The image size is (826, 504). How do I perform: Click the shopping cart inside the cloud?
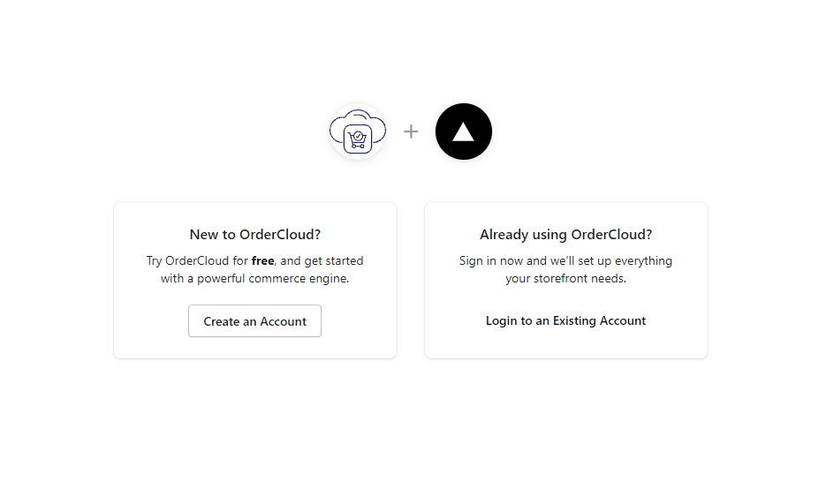[358, 139]
